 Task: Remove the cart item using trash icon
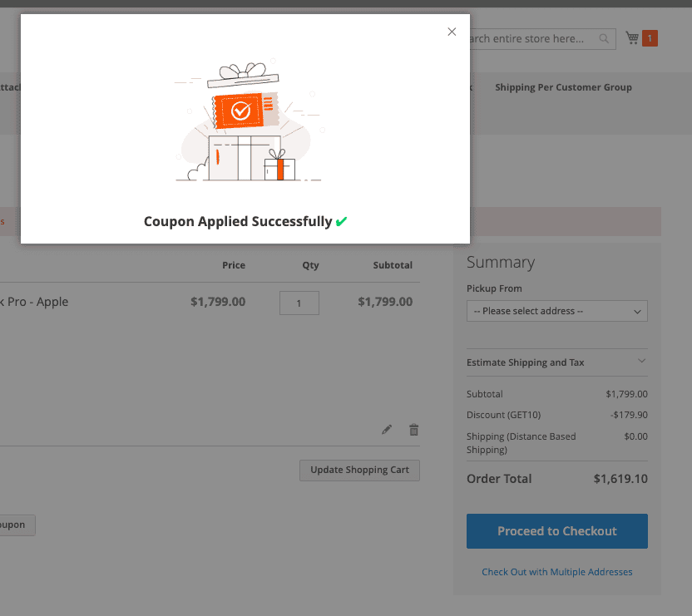(413, 429)
